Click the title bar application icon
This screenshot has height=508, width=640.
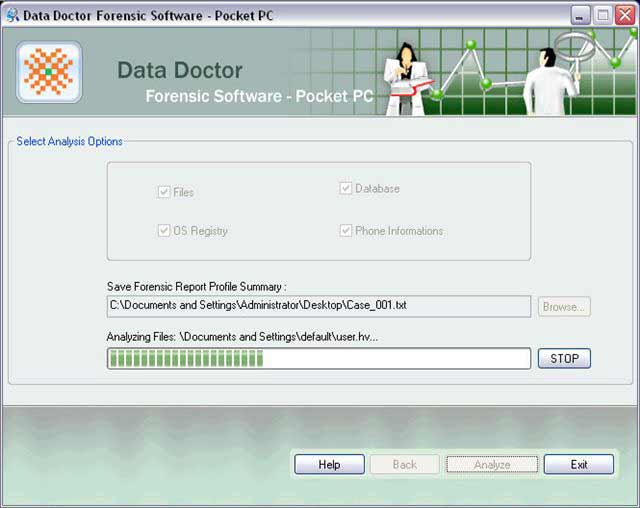pyautogui.click(x=13, y=16)
